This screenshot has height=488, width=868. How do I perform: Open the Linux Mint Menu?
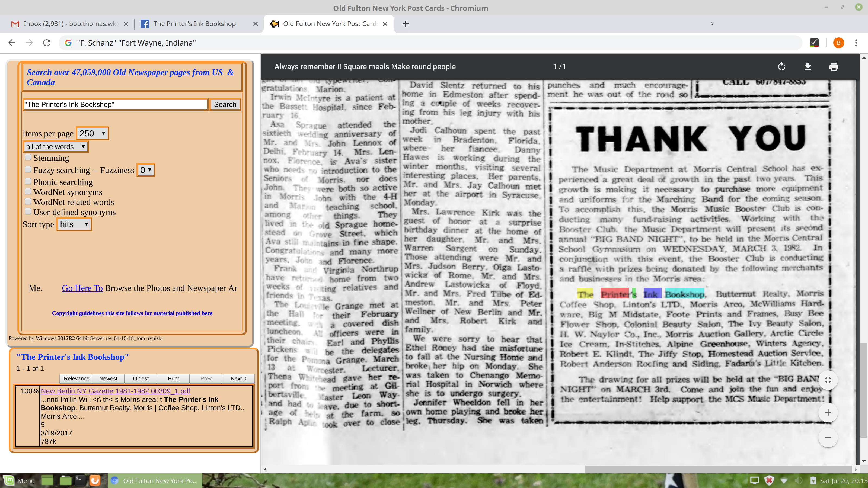[19, 481]
